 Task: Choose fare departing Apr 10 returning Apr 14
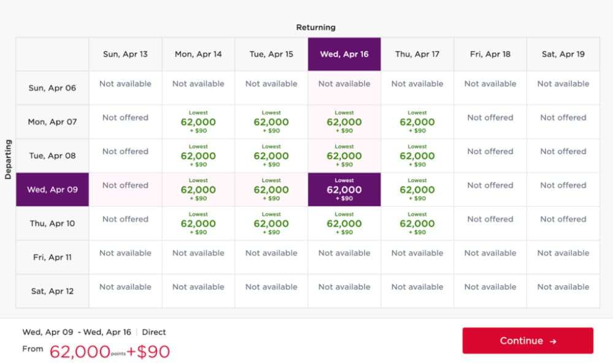[199, 224]
